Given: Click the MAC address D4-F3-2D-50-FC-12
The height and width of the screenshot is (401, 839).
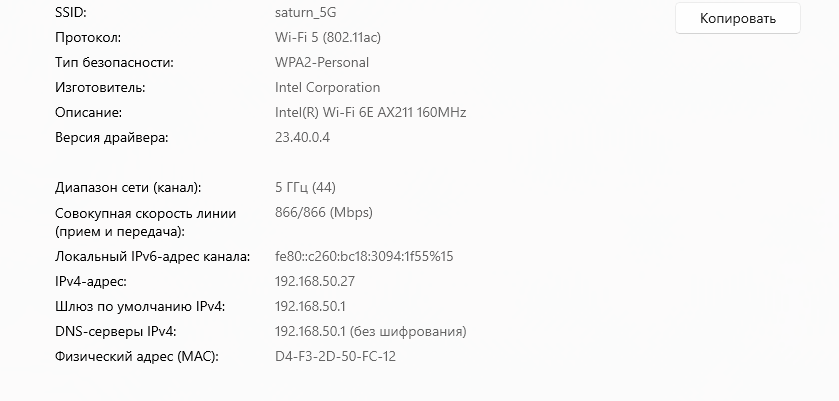Looking at the screenshot, I should click(335, 357).
